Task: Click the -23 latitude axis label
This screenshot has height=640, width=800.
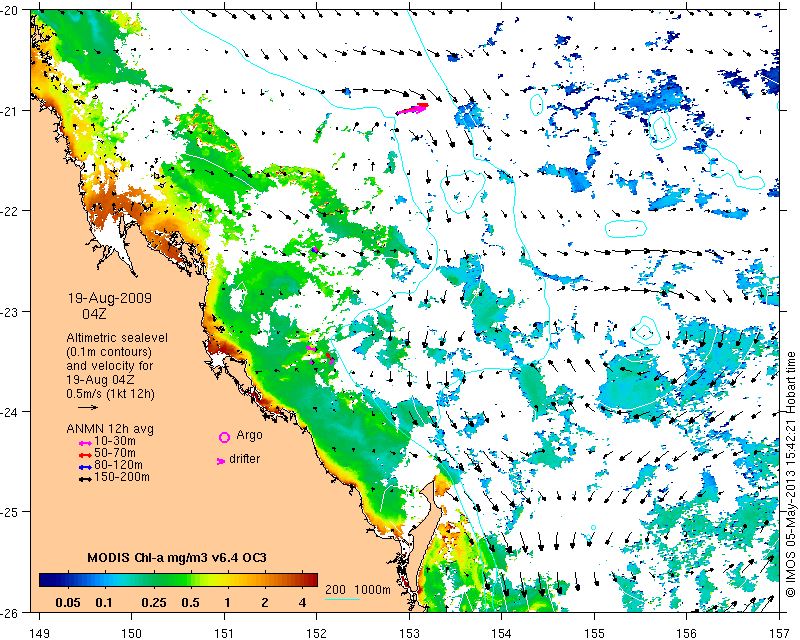Action: (9, 311)
